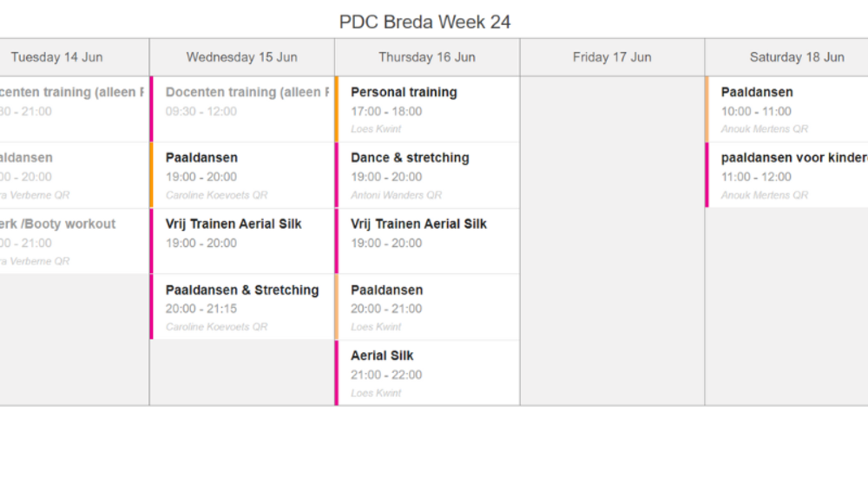868x490 pixels.
Task: Select Dance & stretching class on Thursday
Action: 427,175
